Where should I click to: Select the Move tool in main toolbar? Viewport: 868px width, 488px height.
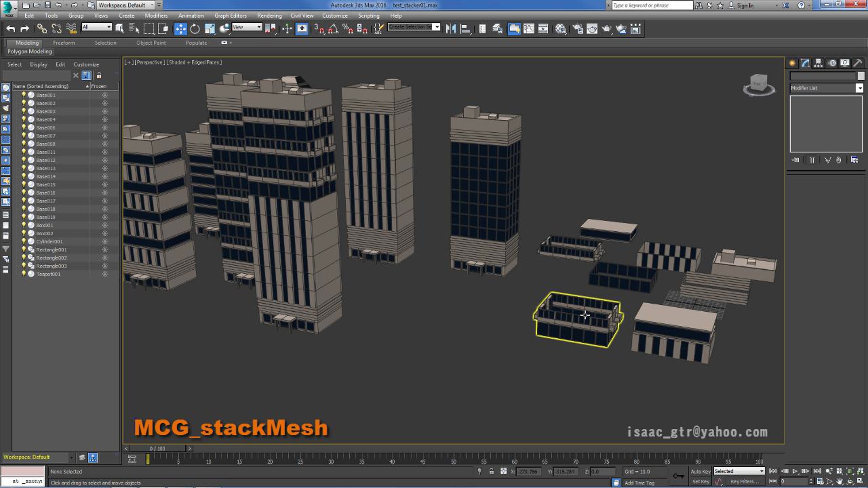(180, 29)
